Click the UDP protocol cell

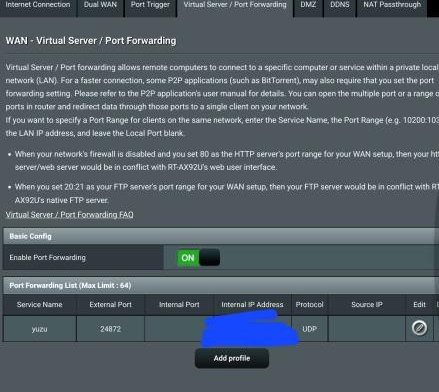click(309, 329)
